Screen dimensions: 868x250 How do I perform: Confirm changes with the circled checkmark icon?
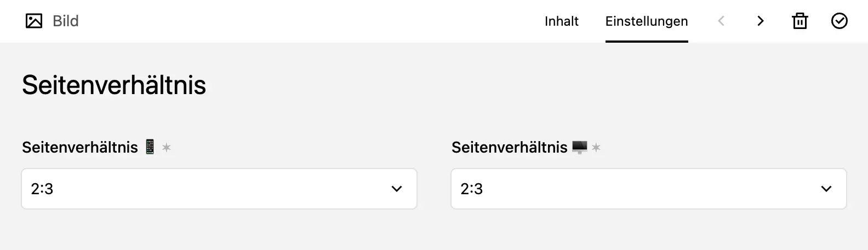click(839, 21)
